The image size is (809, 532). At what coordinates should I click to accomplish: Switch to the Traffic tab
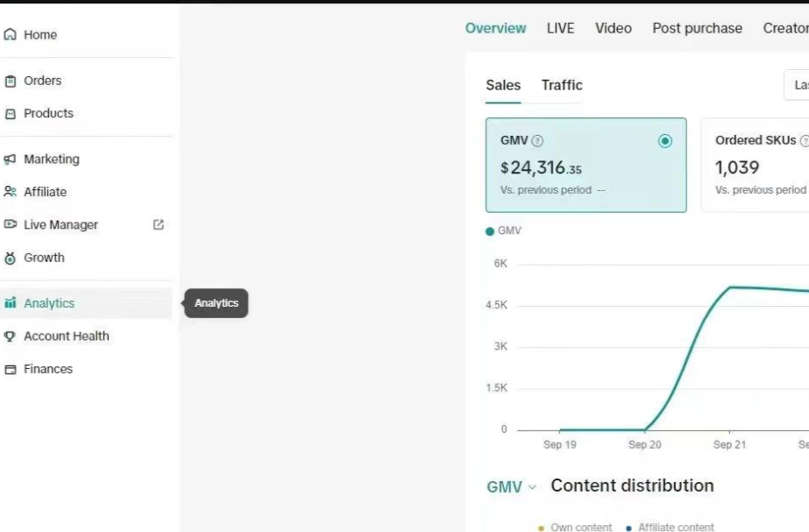(562, 85)
